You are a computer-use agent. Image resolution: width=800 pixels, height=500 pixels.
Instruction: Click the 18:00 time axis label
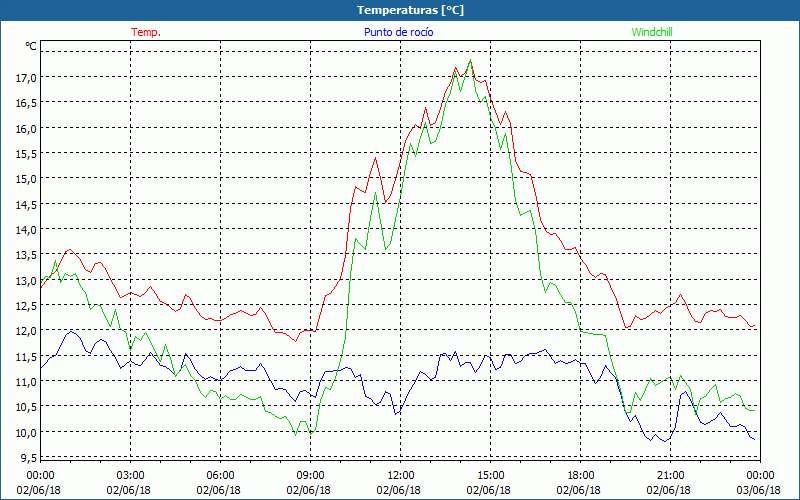click(579, 476)
